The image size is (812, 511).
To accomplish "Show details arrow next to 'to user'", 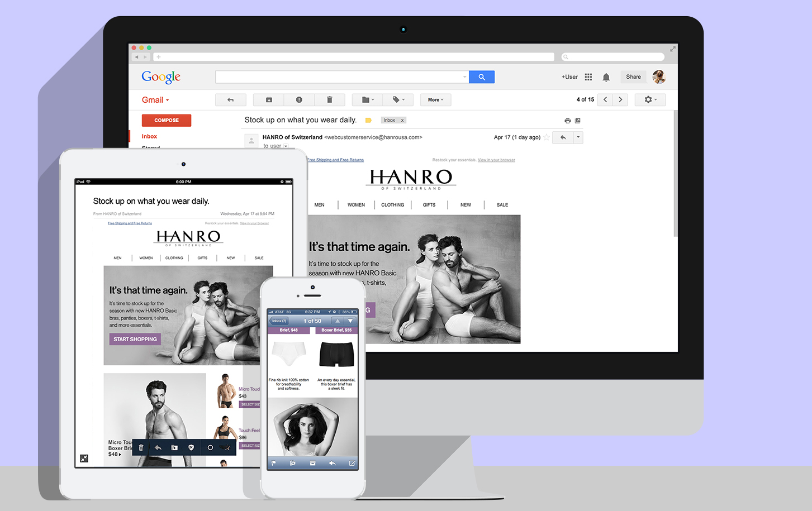I will tap(286, 146).
